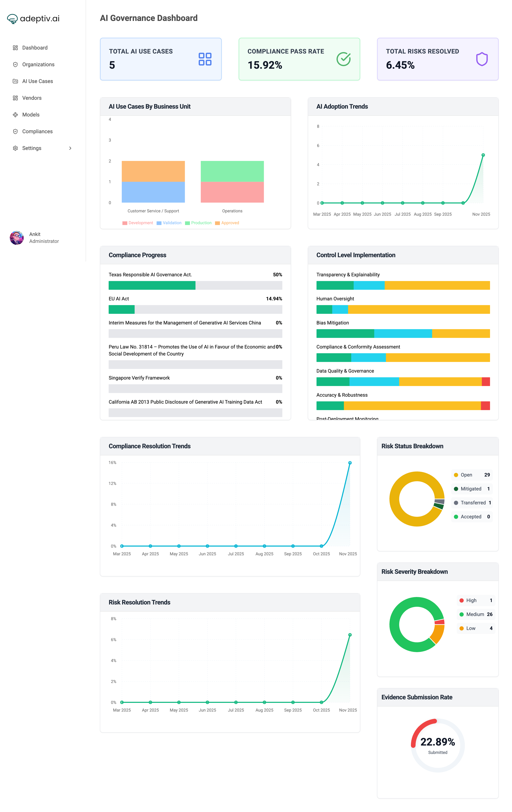
Task: Click the adeptiv.ai logo
Action: [x=33, y=19]
